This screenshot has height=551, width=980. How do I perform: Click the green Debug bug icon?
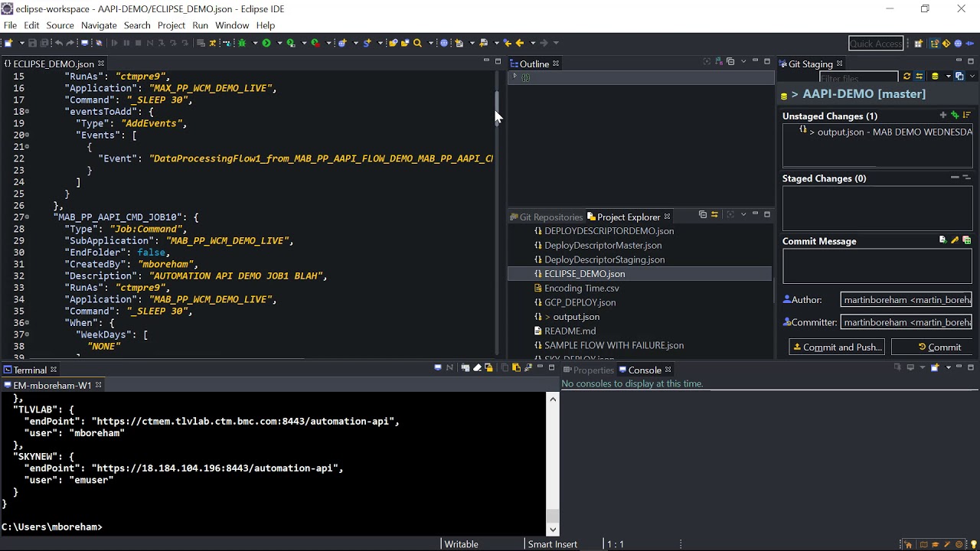(241, 43)
